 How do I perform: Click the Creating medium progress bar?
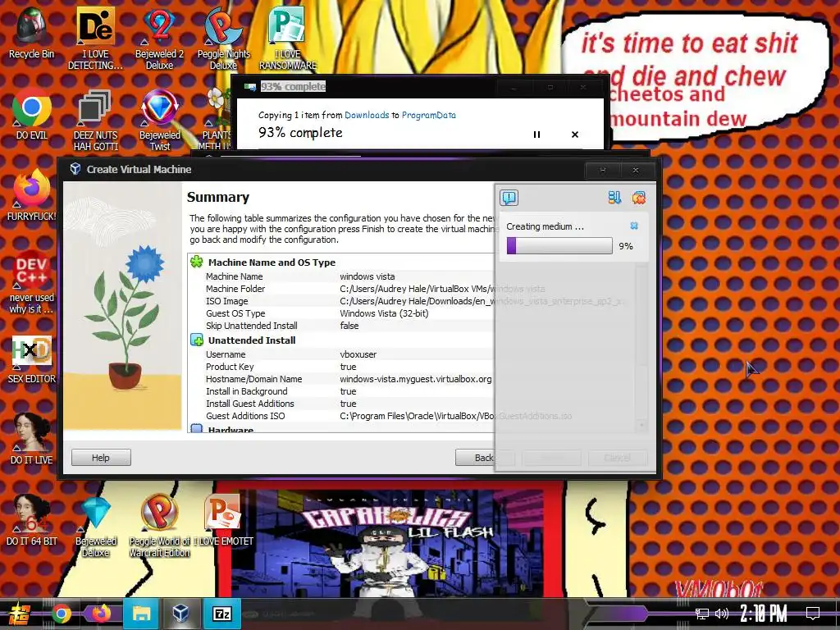[x=559, y=246]
